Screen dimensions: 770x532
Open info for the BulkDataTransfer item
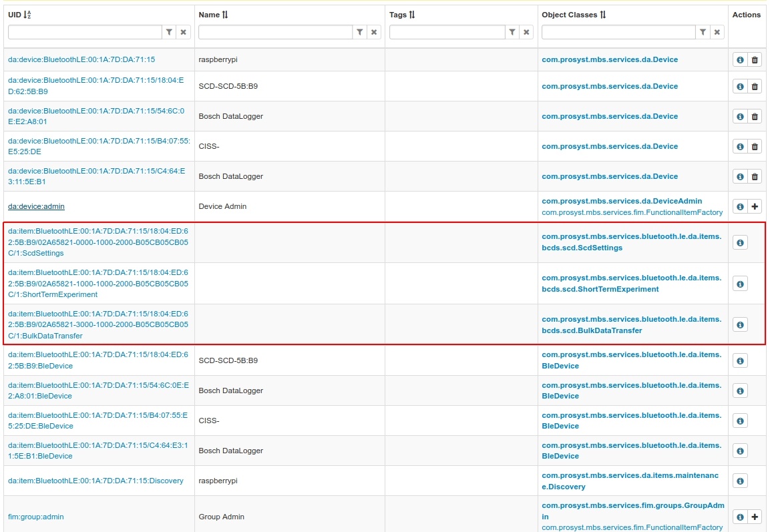coord(740,324)
